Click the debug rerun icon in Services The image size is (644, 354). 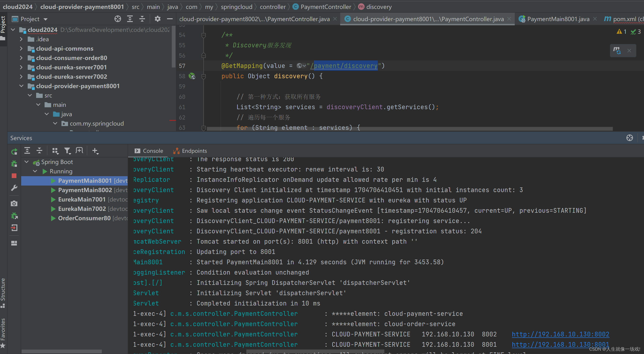(14, 164)
